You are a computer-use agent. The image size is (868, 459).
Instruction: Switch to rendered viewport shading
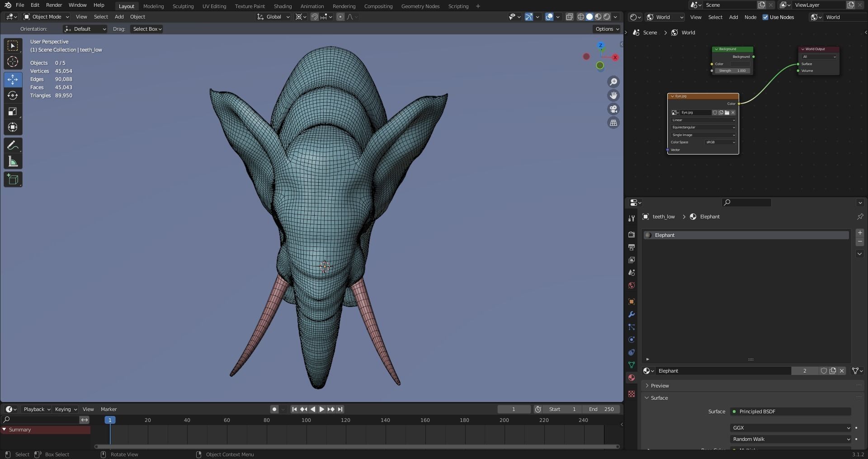coord(607,17)
